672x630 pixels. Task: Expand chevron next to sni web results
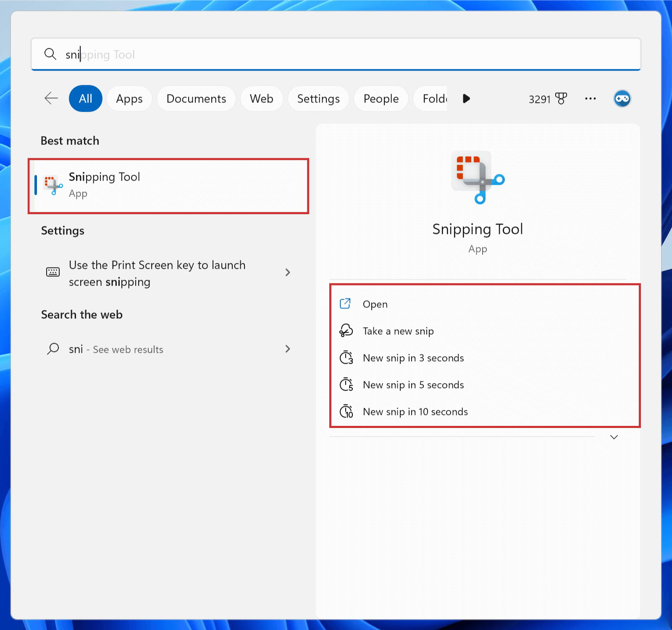288,349
